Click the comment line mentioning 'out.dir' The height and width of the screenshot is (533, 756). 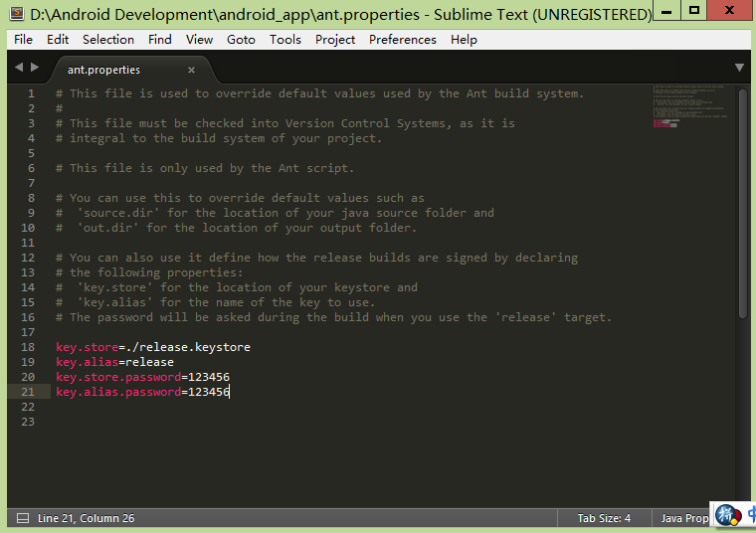[x=237, y=228]
